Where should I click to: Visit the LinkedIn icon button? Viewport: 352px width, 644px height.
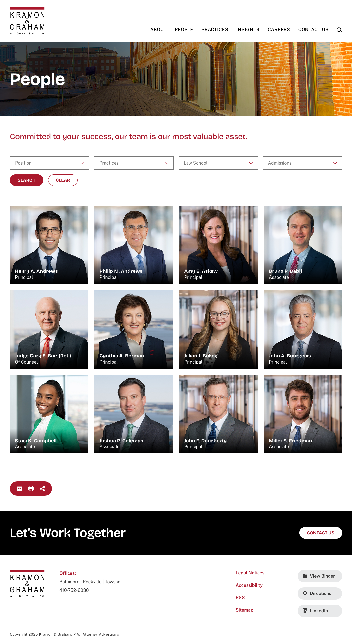[x=320, y=611]
